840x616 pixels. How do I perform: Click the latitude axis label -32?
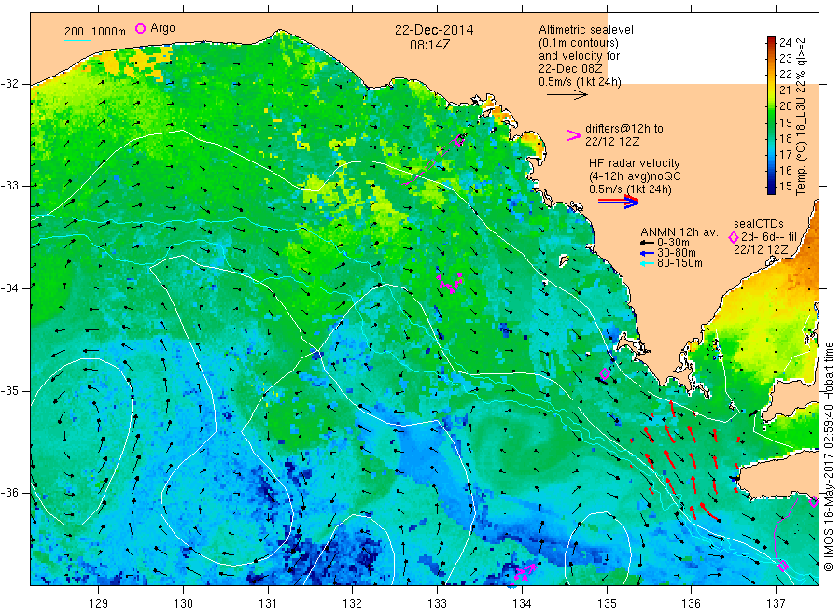click(9, 84)
